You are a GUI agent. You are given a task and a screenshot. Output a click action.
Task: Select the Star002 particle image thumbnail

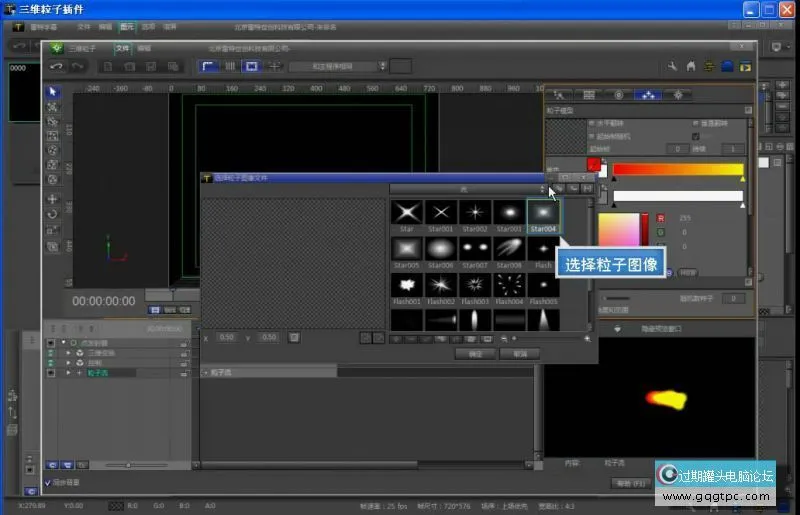[x=475, y=212]
